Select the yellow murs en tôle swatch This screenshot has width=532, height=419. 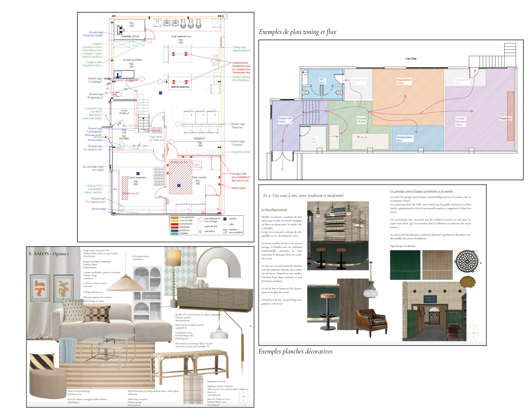pyautogui.click(x=174, y=221)
